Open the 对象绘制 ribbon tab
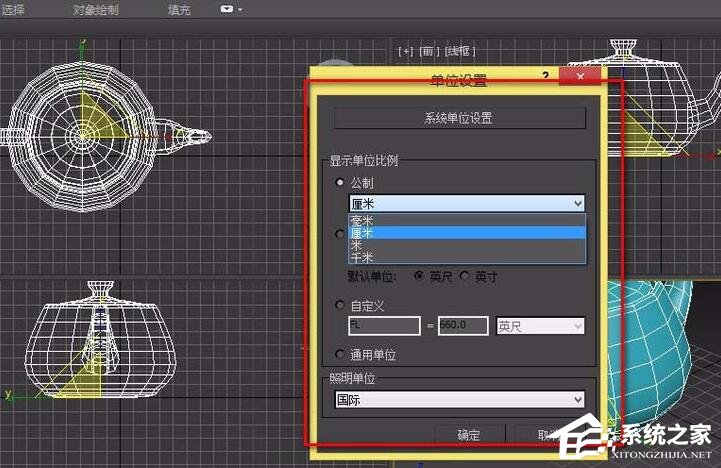The height and width of the screenshot is (468, 721). (x=95, y=10)
